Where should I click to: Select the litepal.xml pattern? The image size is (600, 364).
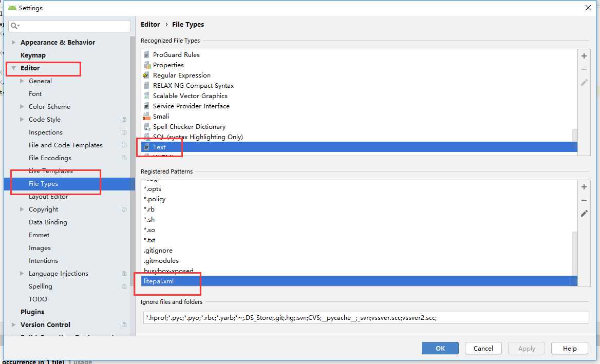pos(359,281)
